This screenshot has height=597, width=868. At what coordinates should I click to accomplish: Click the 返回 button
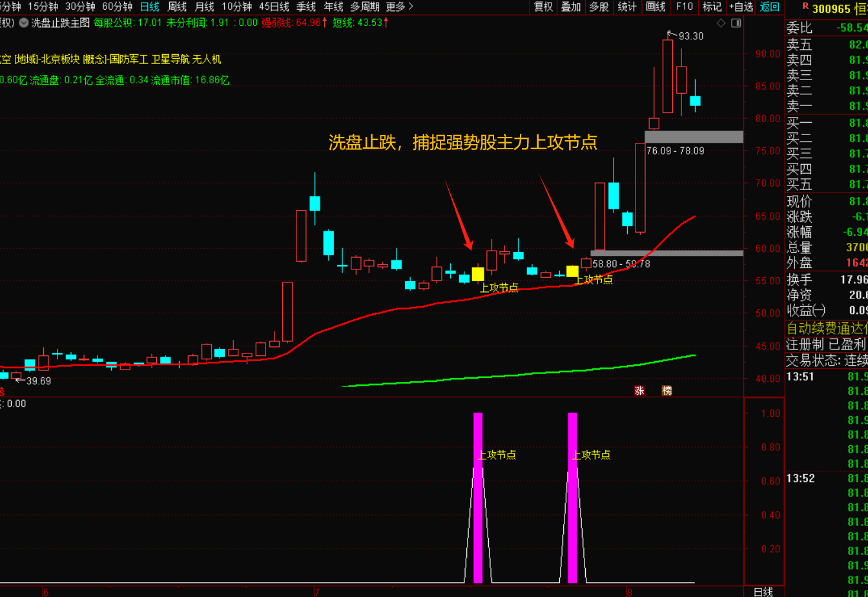[770, 7]
